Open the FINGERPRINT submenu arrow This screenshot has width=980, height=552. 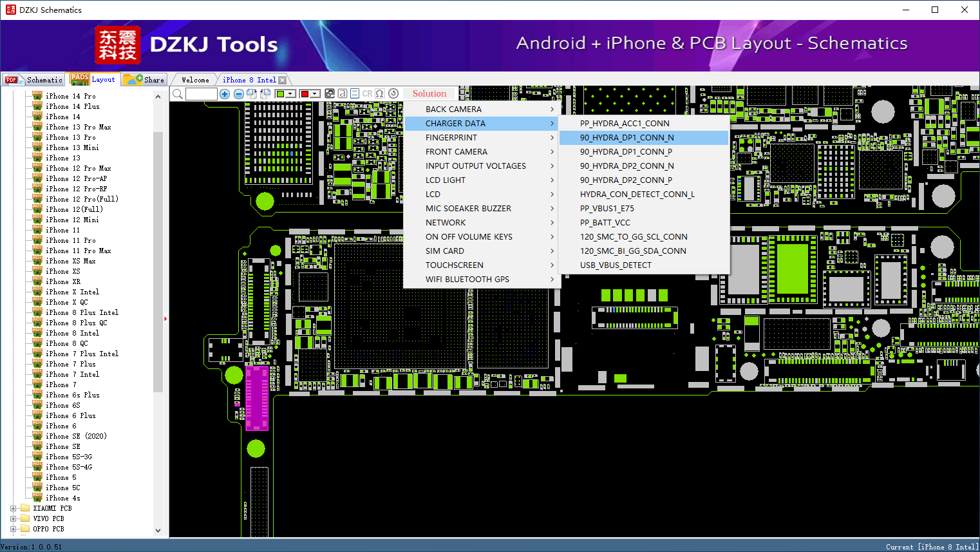[552, 138]
